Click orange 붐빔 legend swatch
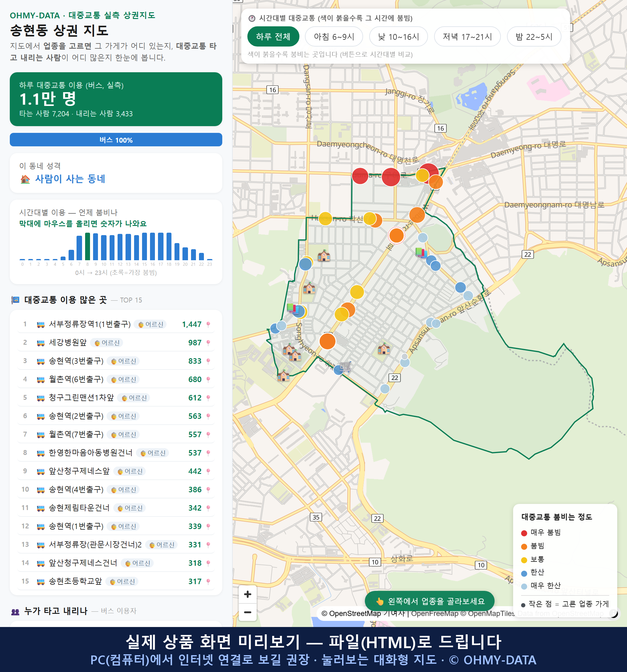Viewport: 627px width, 672px height. tap(524, 546)
